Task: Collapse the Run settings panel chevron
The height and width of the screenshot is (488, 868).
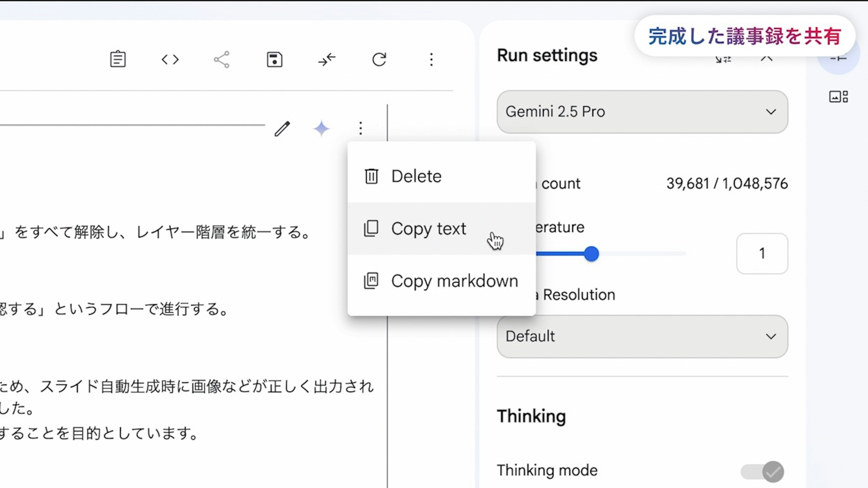Action: coord(767,59)
